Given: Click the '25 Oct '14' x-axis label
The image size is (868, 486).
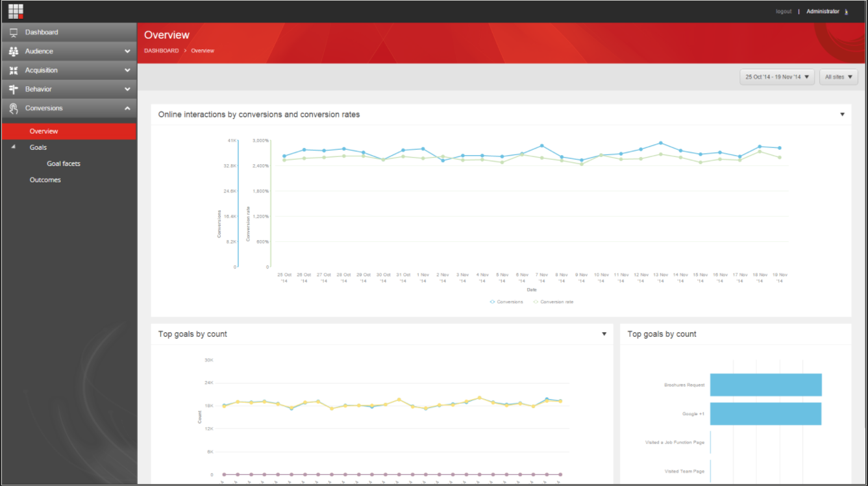Looking at the screenshot, I should tap(284, 278).
